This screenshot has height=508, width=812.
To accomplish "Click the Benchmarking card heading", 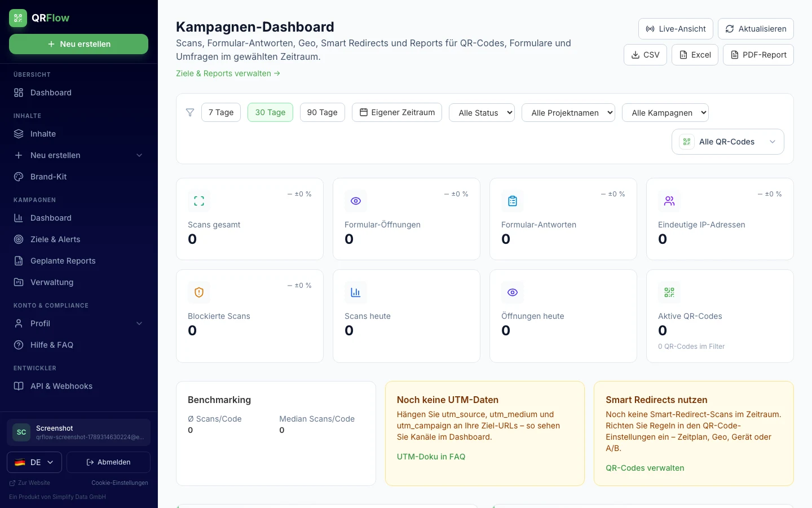I will tap(219, 400).
